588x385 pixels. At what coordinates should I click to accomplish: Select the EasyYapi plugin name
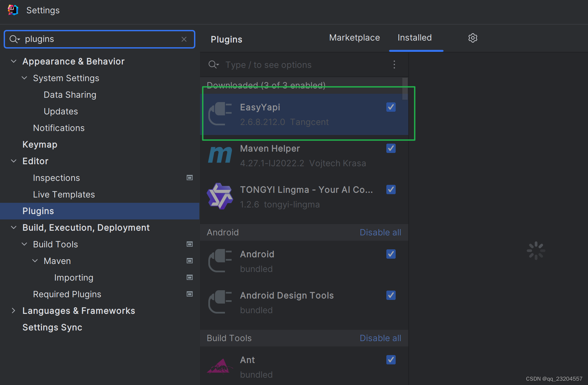pos(260,107)
